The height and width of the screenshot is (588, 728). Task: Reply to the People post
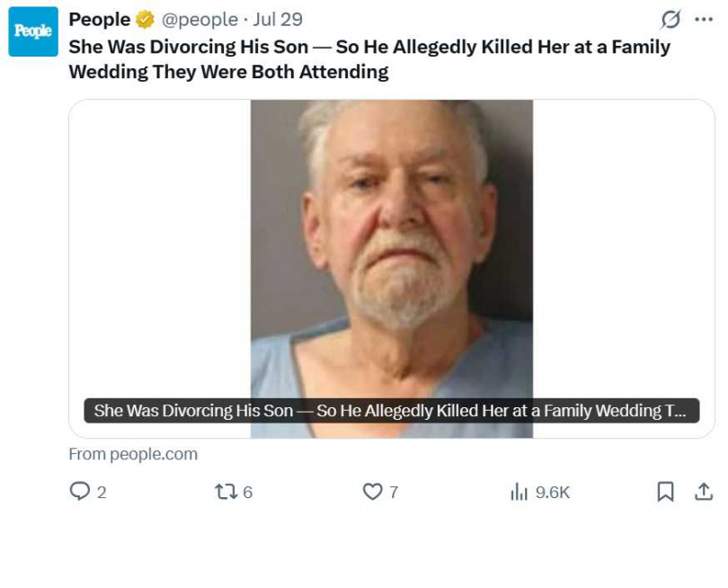[81, 492]
